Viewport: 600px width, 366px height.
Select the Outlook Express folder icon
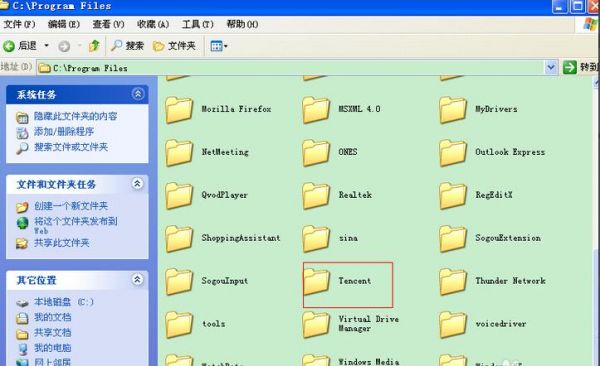[x=453, y=153]
